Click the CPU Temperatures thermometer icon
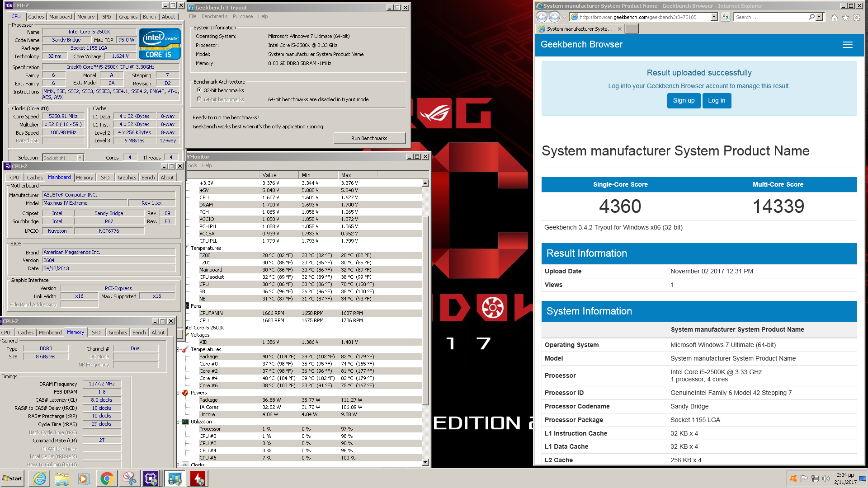The height and width of the screenshot is (488, 868). pos(185,349)
